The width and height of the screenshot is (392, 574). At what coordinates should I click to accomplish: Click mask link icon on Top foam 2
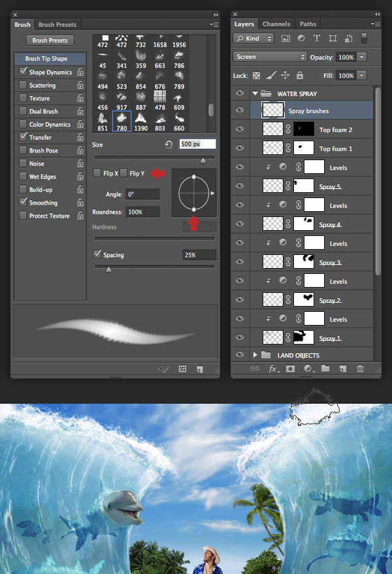288,129
